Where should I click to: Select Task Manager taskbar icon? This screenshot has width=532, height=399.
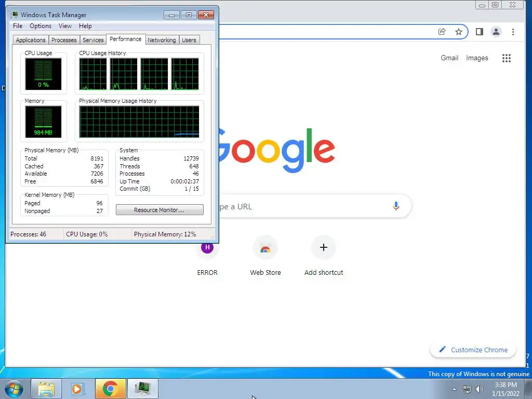click(142, 389)
